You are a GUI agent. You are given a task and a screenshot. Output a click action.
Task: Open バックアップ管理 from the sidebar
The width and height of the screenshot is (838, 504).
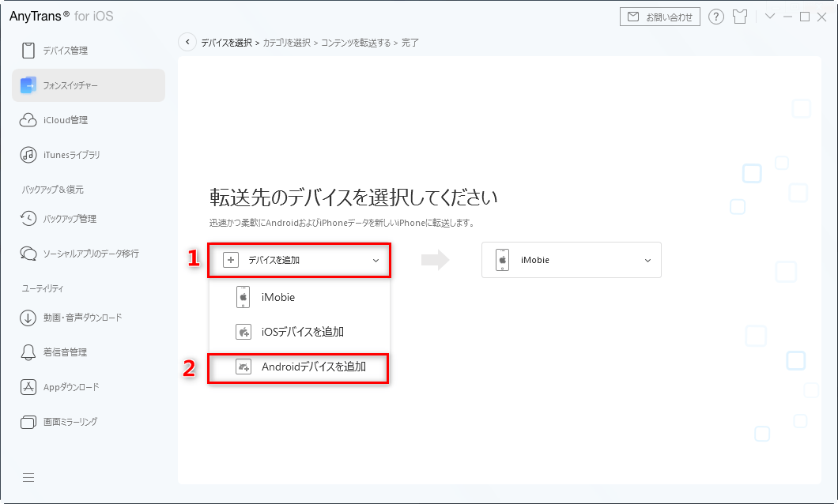[69, 218]
